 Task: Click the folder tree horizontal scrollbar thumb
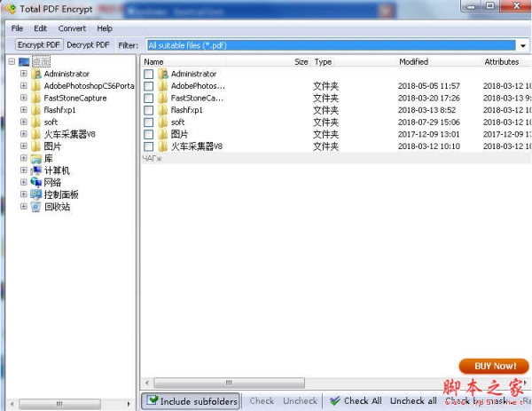pos(59,404)
